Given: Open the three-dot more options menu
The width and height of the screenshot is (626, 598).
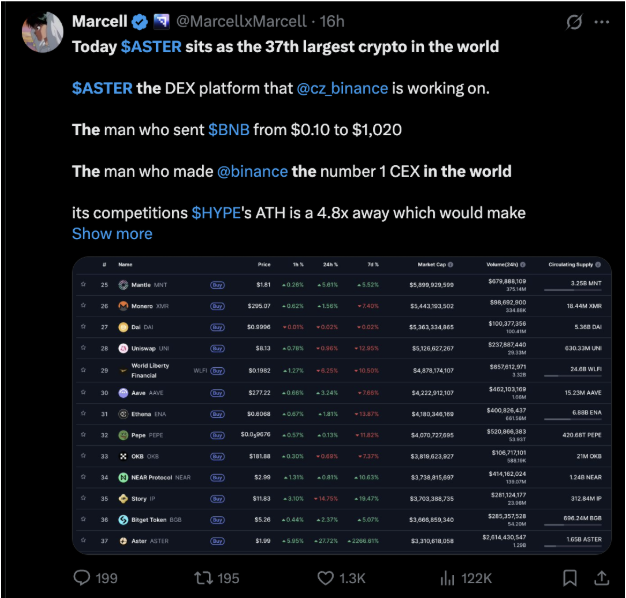Looking at the screenshot, I should (602, 22).
